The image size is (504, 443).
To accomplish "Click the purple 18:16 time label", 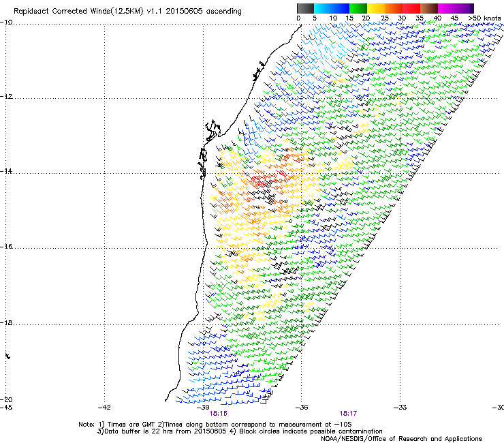I will pyautogui.click(x=218, y=414).
